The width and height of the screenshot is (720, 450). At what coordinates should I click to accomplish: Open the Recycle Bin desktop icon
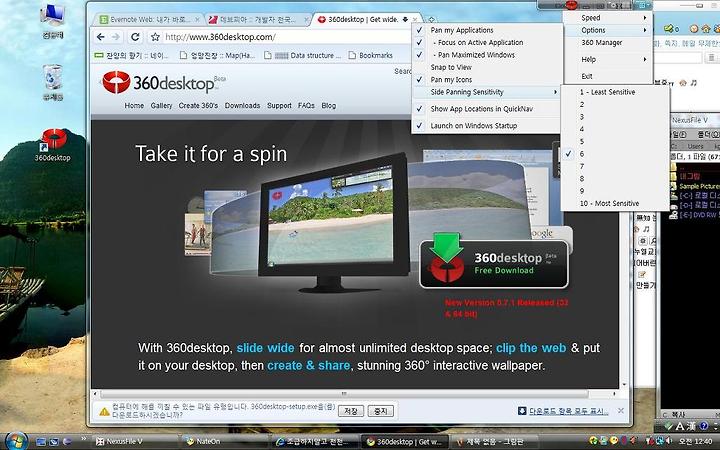pyautogui.click(x=53, y=82)
